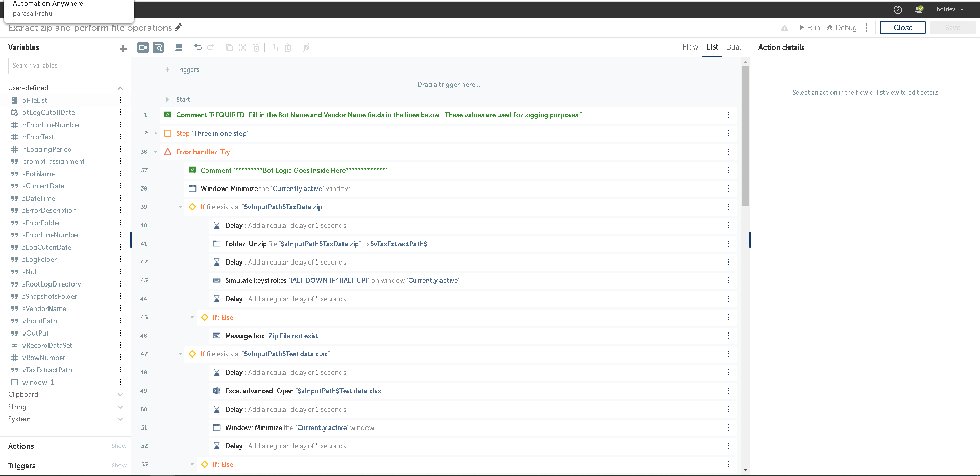
Task: Click the Search variables field
Action: [65, 65]
